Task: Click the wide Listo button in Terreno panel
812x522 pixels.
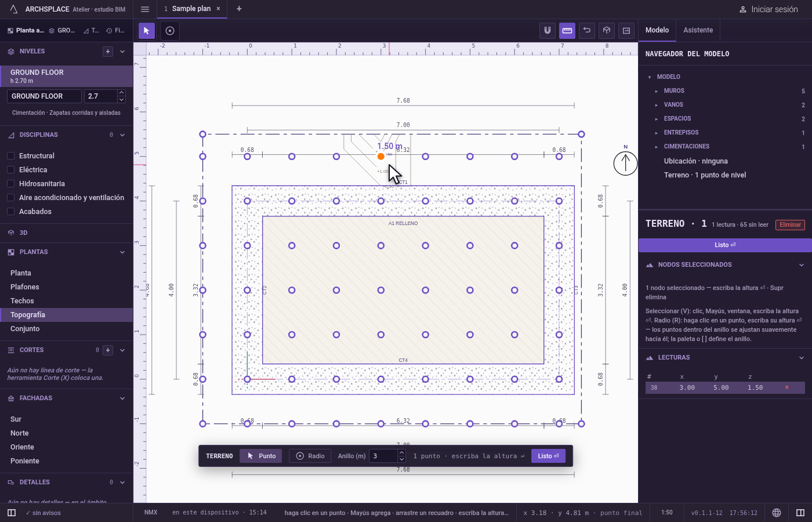Action: [x=725, y=245]
